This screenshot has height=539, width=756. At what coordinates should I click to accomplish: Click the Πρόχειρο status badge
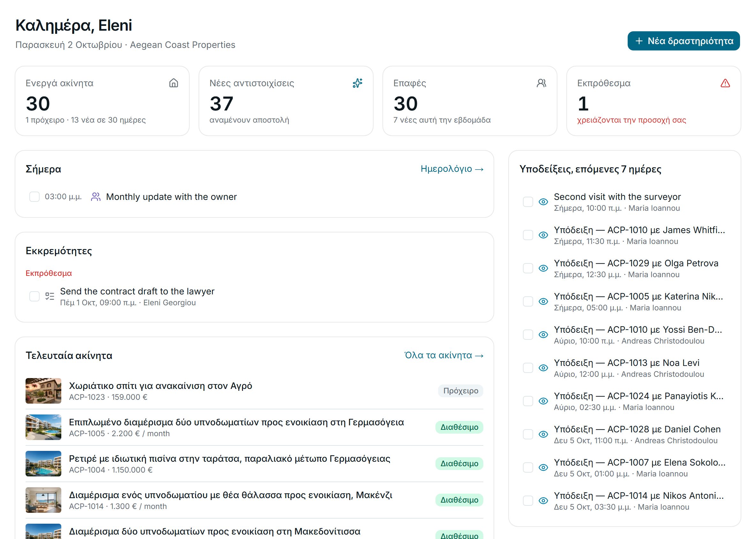pyautogui.click(x=461, y=391)
